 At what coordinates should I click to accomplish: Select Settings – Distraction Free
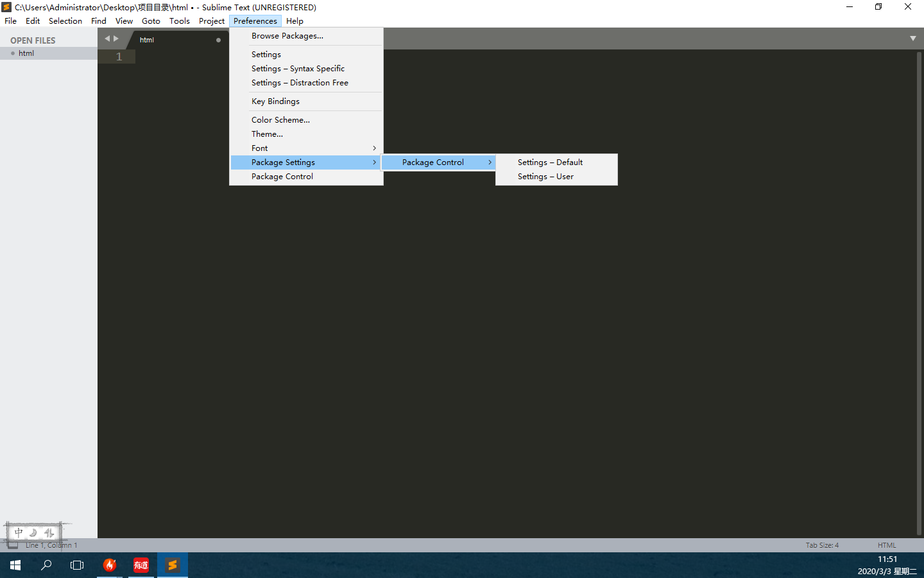(x=306, y=83)
